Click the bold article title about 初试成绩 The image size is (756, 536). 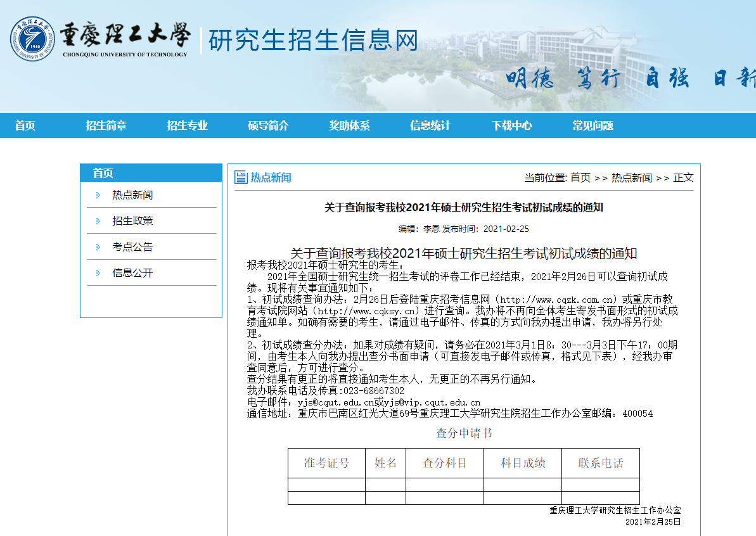(464, 208)
